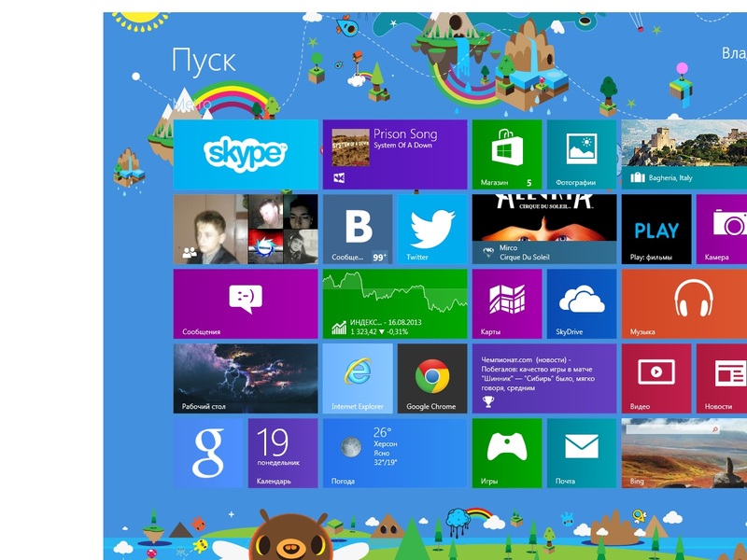Open the Фотографии photos tile
The image size is (747, 560).
pyautogui.click(x=581, y=154)
